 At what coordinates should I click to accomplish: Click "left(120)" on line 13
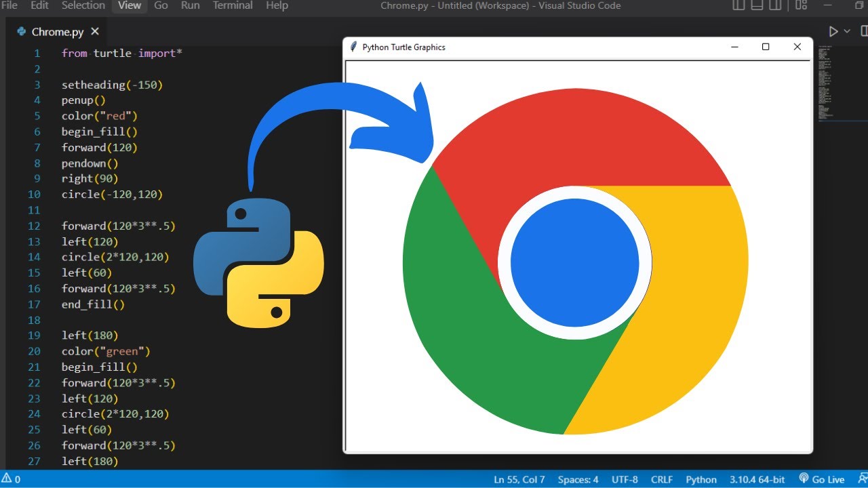click(x=90, y=241)
